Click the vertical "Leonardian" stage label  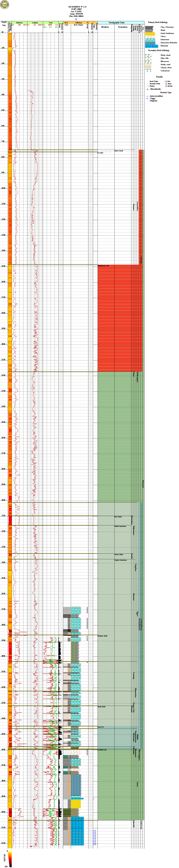tap(137, 206)
